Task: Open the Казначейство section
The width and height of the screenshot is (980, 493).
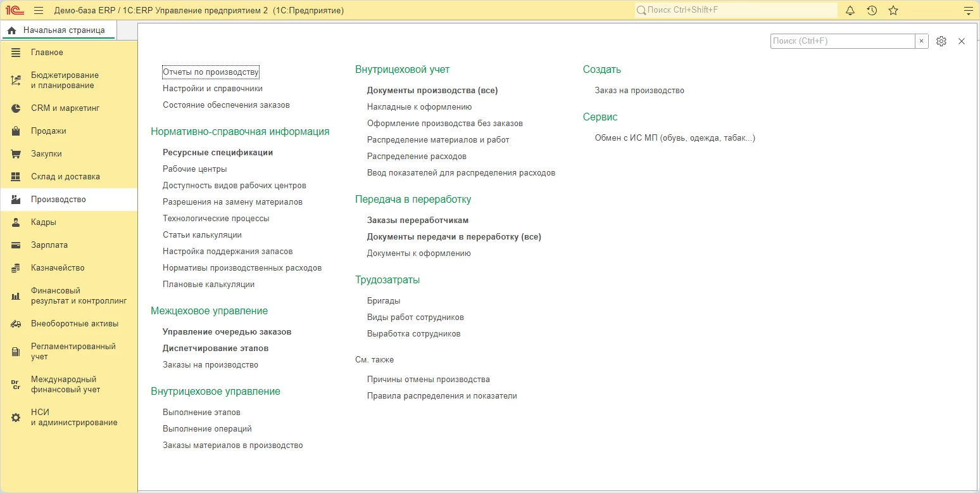Action: click(68, 268)
